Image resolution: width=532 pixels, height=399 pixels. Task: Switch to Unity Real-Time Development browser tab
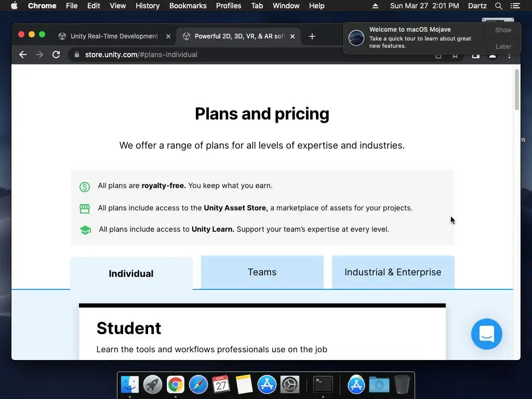point(114,36)
